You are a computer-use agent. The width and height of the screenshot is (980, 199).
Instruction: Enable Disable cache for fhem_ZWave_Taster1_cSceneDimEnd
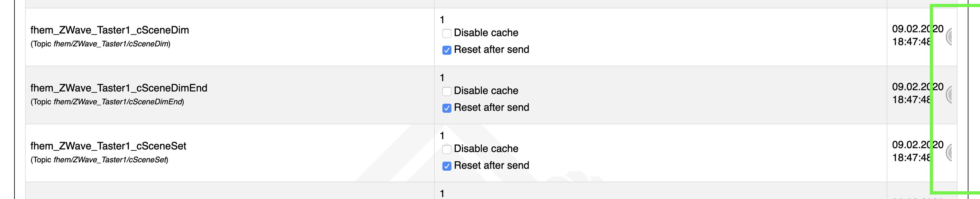click(x=447, y=91)
